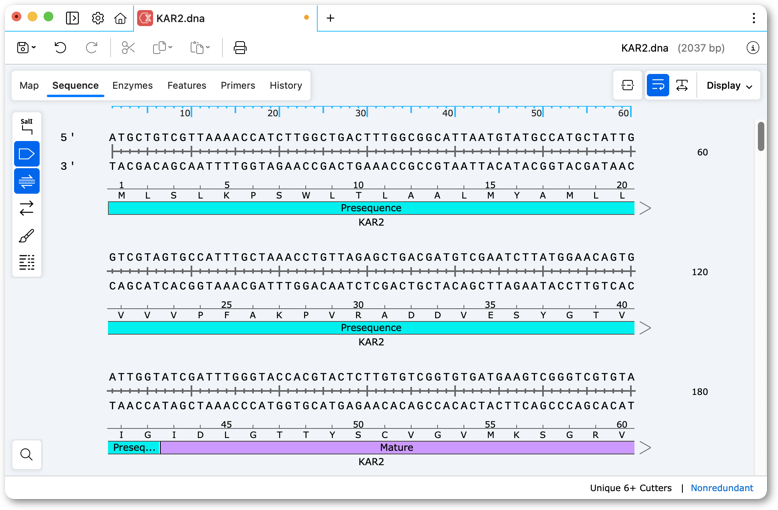Open a new tab with plus button
Image resolution: width=778 pixels, height=510 pixels.
coord(330,18)
